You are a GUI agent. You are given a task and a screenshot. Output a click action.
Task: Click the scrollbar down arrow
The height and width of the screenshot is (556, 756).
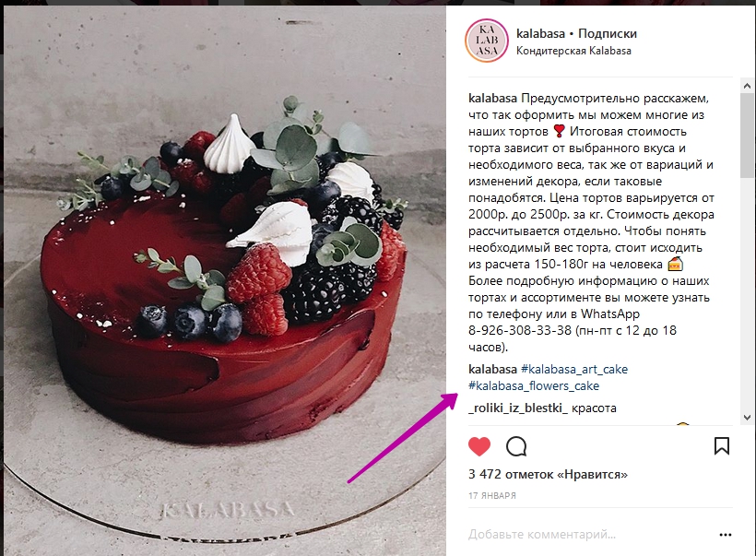pyautogui.click(x=748, y=418)
